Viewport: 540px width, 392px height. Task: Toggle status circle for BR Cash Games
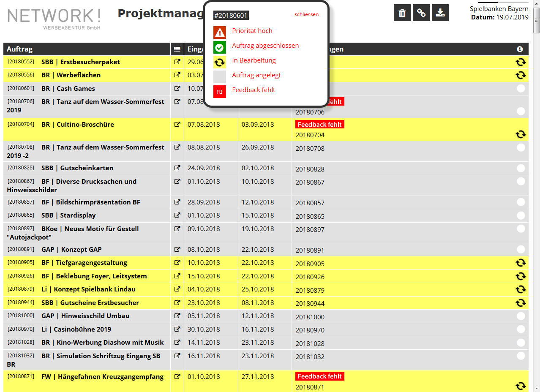[521, 89]
